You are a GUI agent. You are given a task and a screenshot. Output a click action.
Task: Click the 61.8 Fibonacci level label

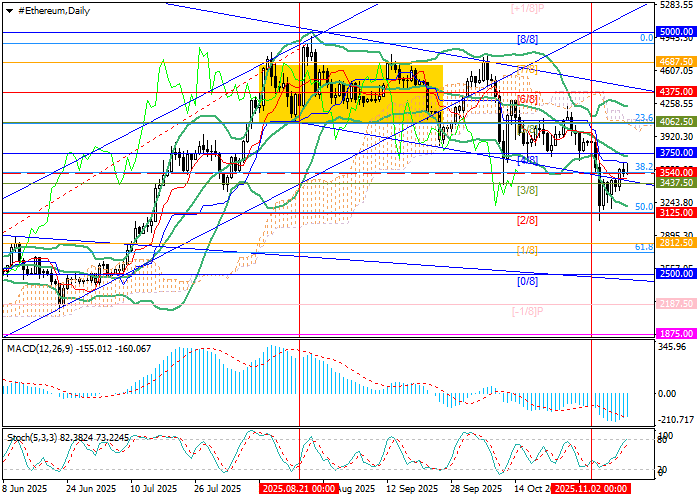tap(644, 246)
